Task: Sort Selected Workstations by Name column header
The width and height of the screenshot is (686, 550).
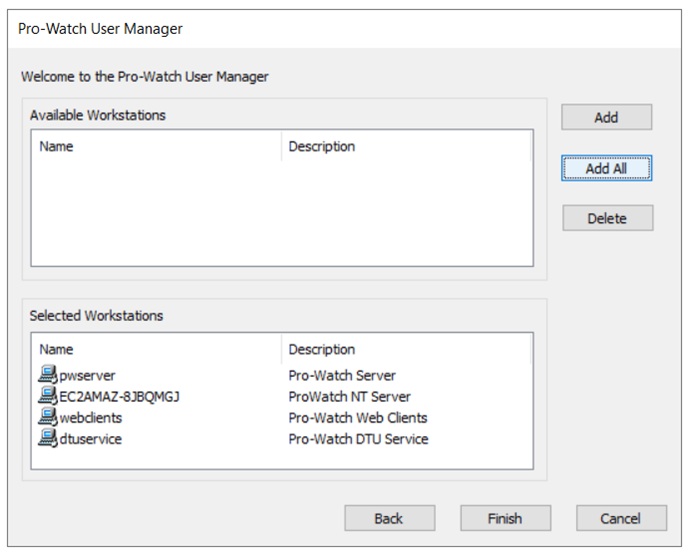Action: click(157, 349)
